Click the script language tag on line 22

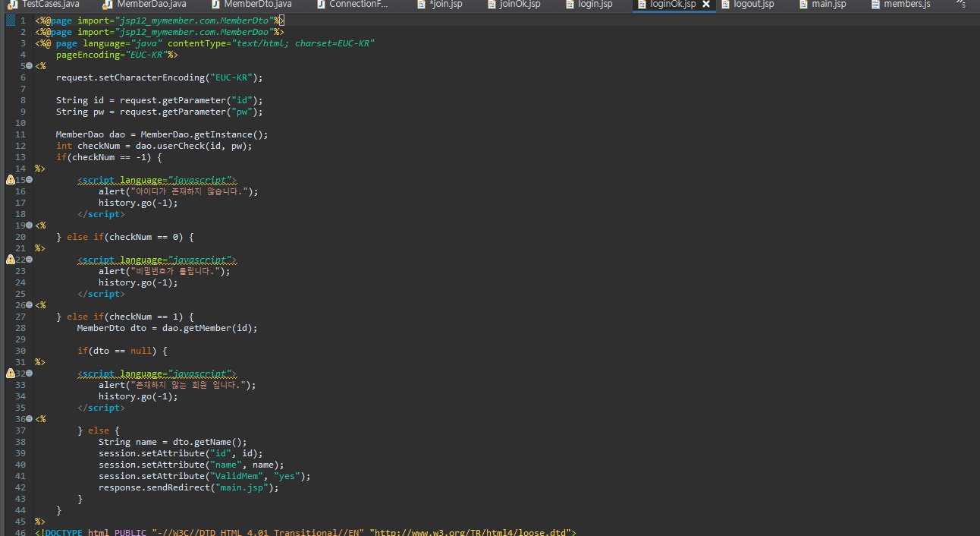tap(157, 260)
